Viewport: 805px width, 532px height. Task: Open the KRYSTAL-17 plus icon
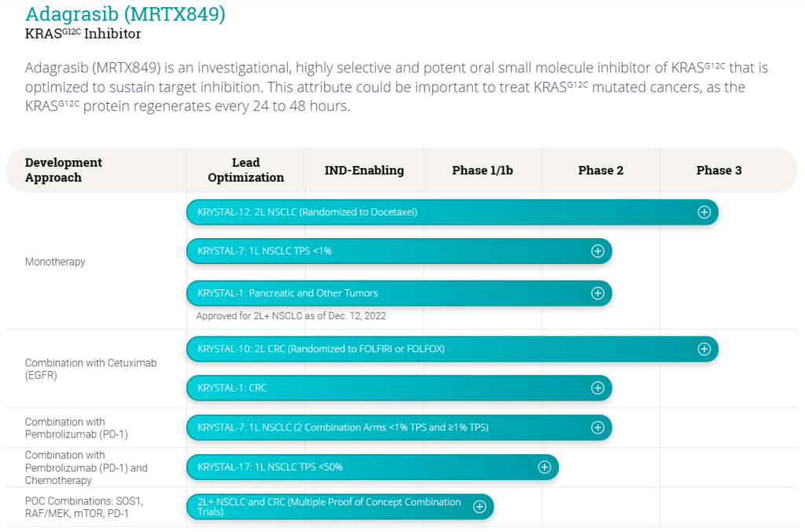pos(544,467)
